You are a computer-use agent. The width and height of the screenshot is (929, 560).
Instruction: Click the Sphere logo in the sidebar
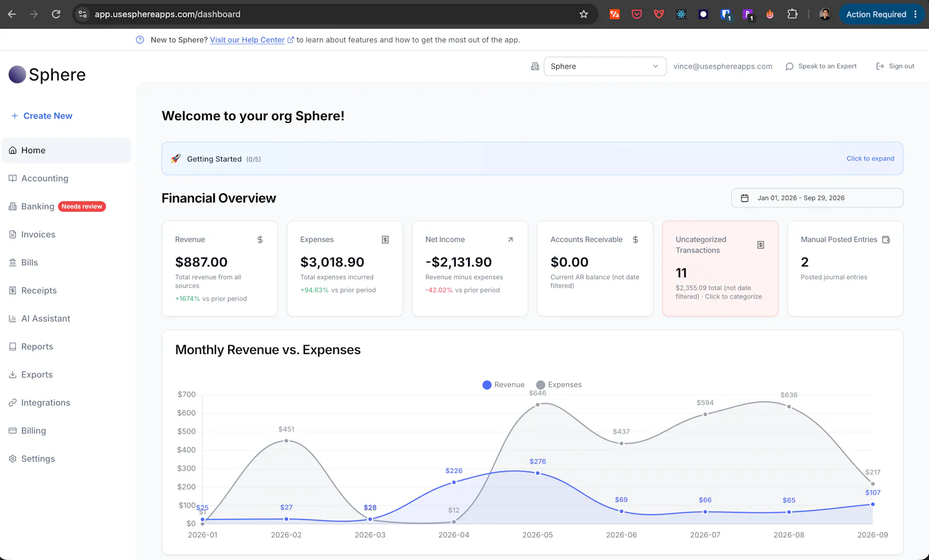tap(47, 74)
